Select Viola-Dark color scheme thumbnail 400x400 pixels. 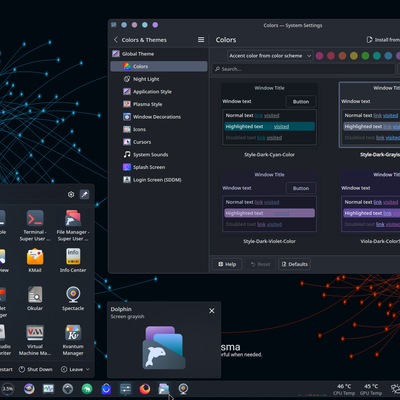coord(370,202)
